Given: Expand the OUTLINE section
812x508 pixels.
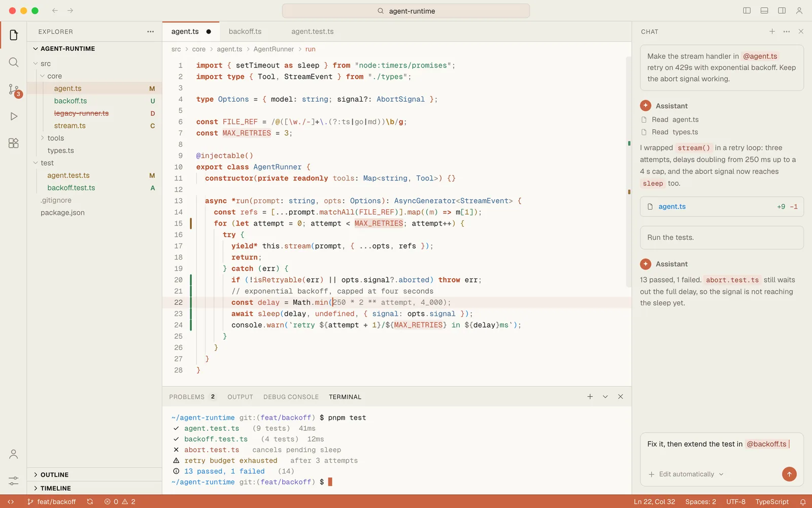Looking at the screenshot, I should [x=94, y=474].
